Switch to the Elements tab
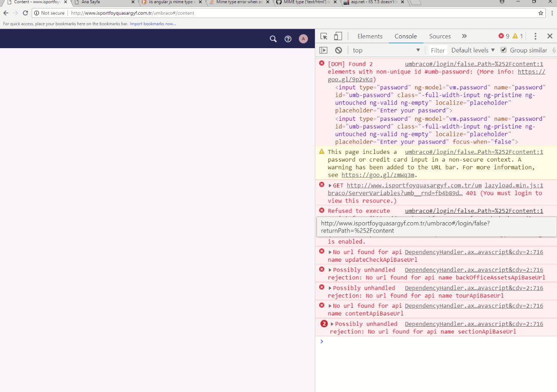 369,36
